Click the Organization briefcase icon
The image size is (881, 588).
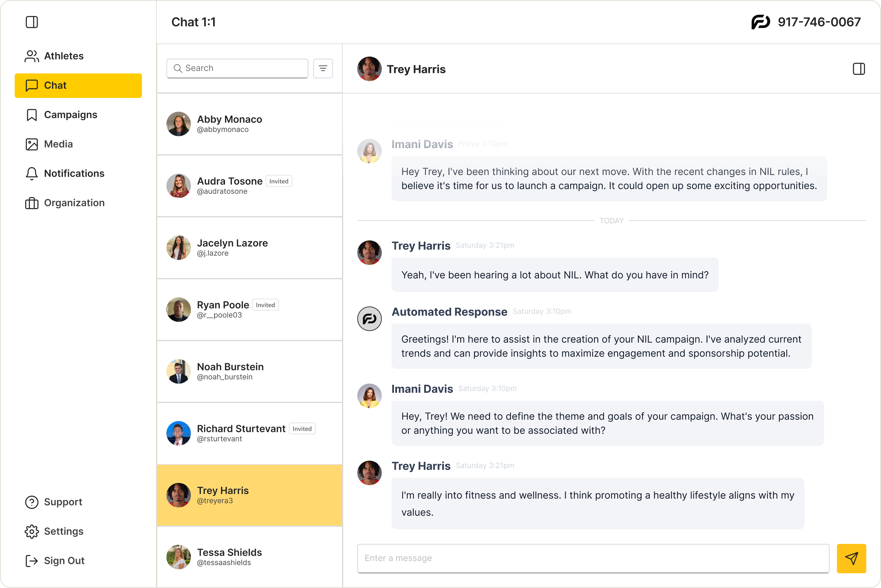pyautogui.click(x=32, y=203)
